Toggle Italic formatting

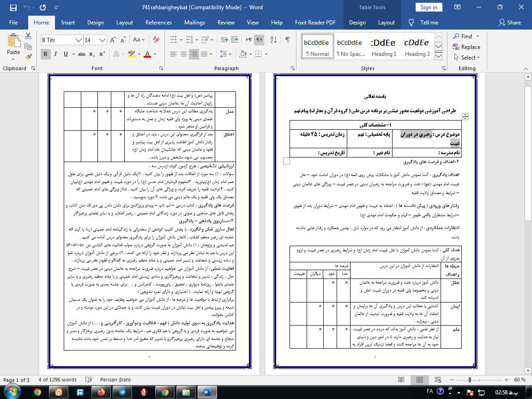(x=56, y=54)
